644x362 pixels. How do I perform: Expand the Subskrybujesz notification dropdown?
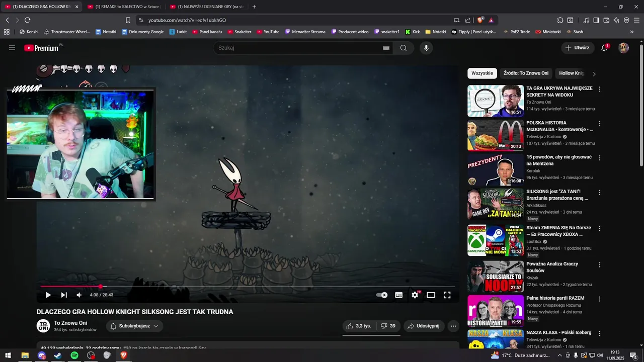coord(134,326)
